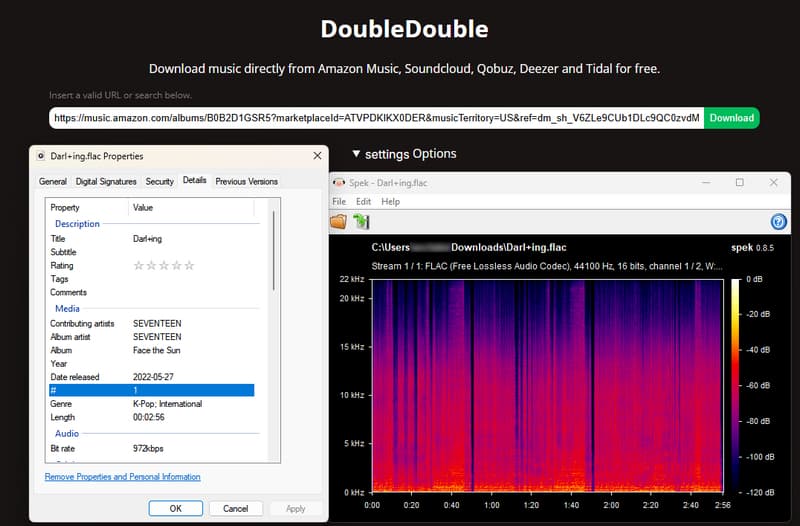Switch to the Digital Signatures tab

(x=106, y=182)
